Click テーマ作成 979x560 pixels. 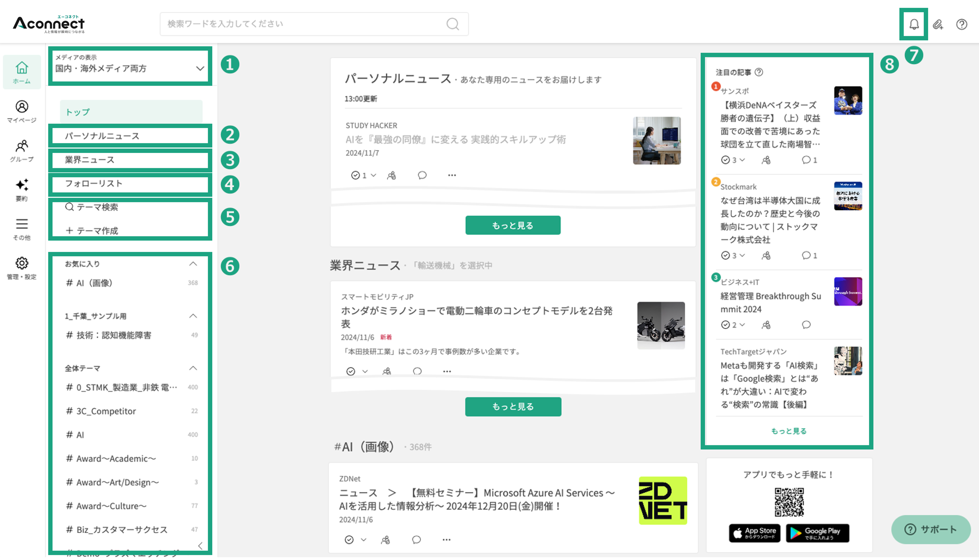92,231
